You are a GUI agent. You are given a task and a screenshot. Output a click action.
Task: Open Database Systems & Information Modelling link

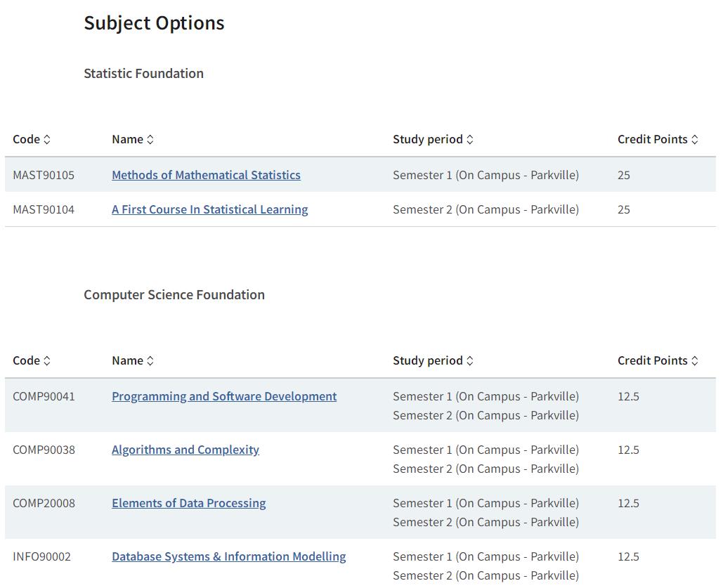pos(228,556)
